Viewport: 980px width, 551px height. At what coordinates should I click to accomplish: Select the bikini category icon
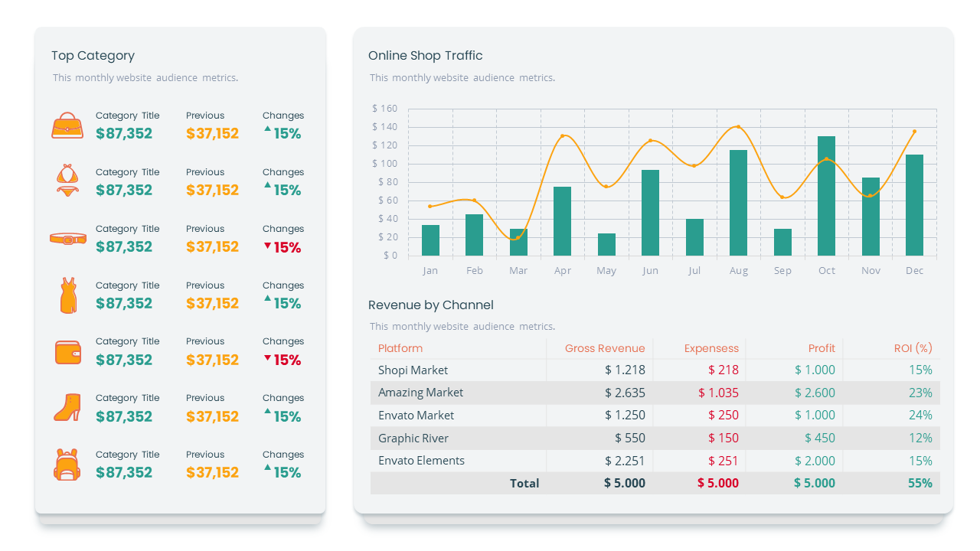pyautogui.click(x=67, y=181)
